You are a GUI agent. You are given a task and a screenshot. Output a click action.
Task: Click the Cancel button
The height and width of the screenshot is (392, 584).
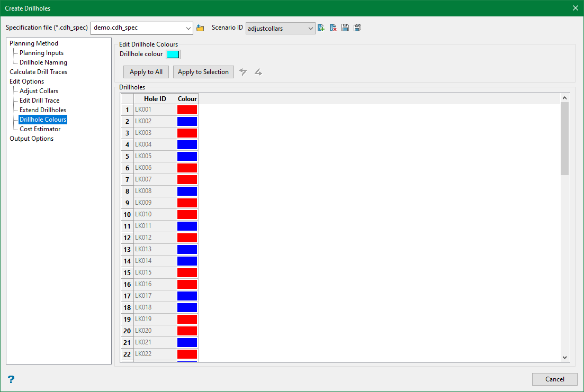click(554, 379)
